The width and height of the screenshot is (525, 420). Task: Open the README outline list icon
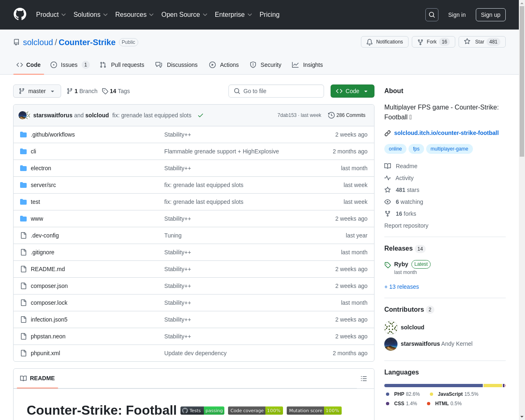click(x=364, y=379)
